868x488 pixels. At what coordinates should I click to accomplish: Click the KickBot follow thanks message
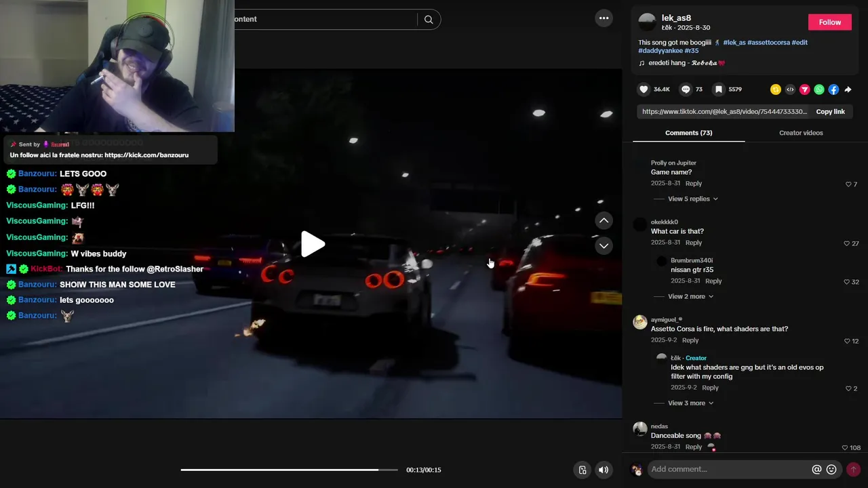[x=134, y=269]
